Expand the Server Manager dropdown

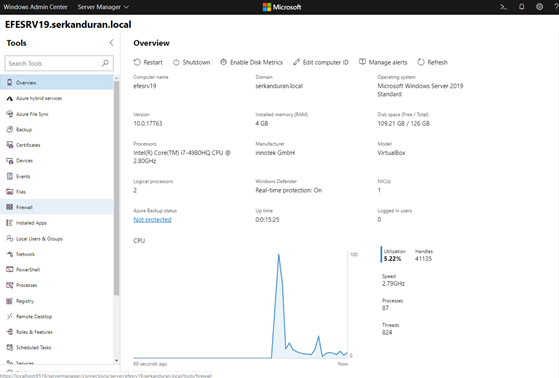(103, 7)
